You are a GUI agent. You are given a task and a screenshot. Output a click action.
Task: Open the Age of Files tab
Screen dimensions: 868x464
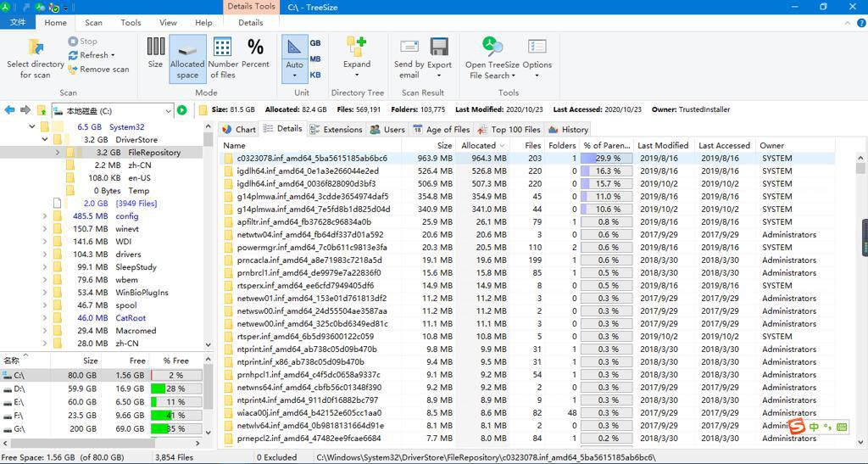click(441, 129)
